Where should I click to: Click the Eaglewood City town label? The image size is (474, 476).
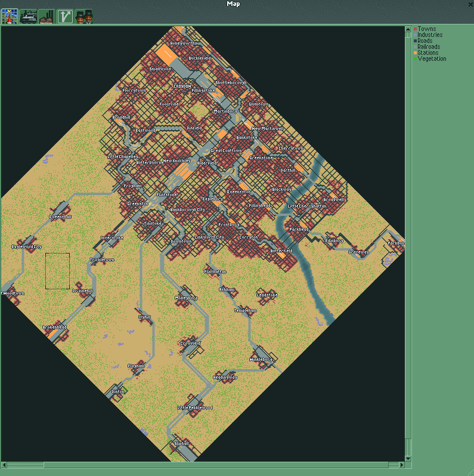click(26, 247)
